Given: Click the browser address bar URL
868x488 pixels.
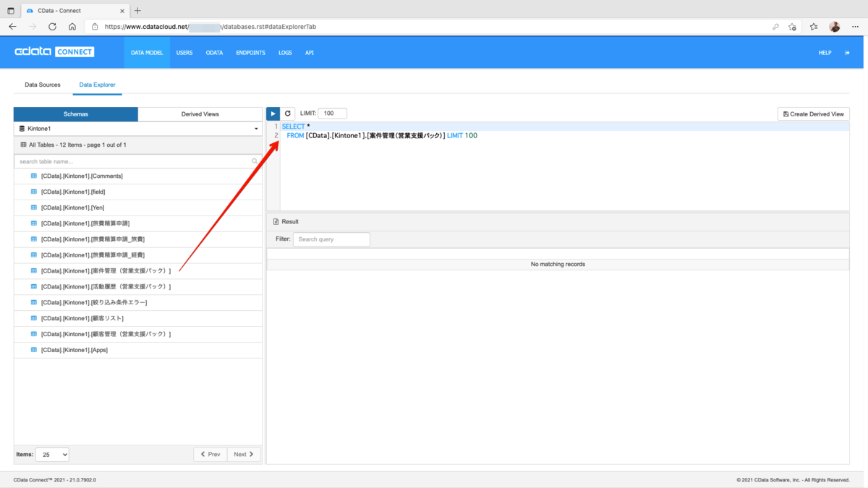Looking at the screenshot, I should tap(210, 27).
